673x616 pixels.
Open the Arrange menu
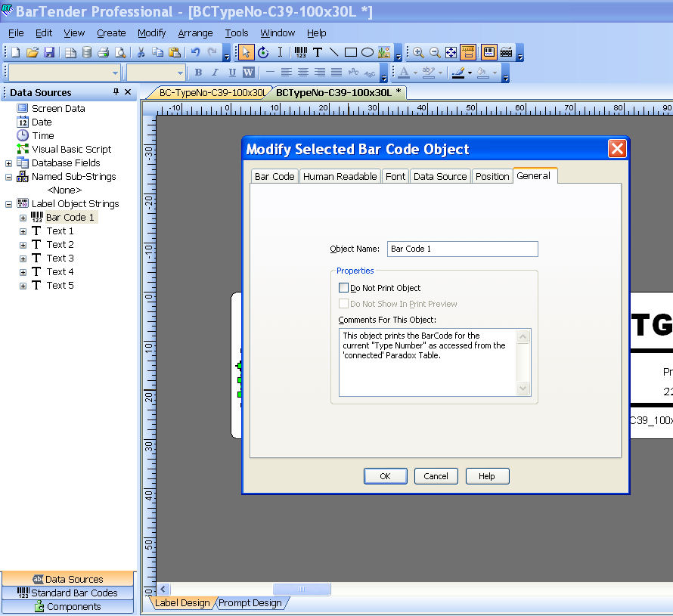tap(195, 33)
